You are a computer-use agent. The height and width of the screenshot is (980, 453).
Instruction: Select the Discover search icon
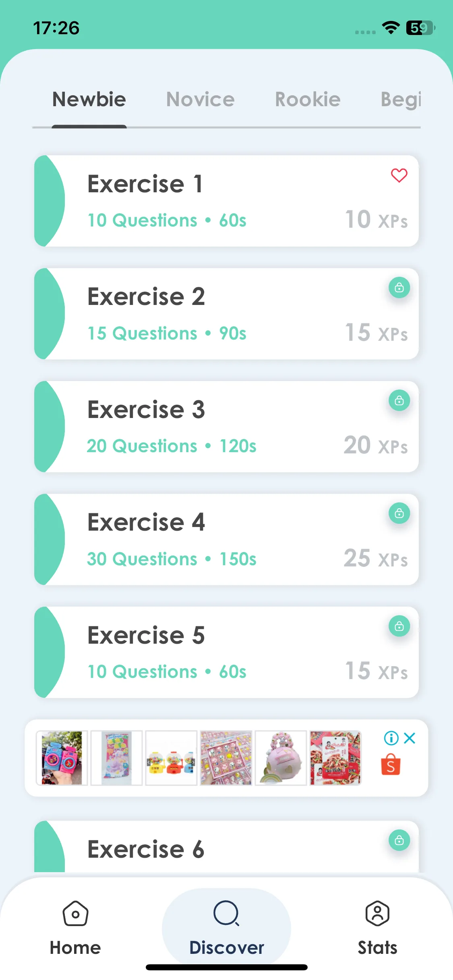[226, 913]
